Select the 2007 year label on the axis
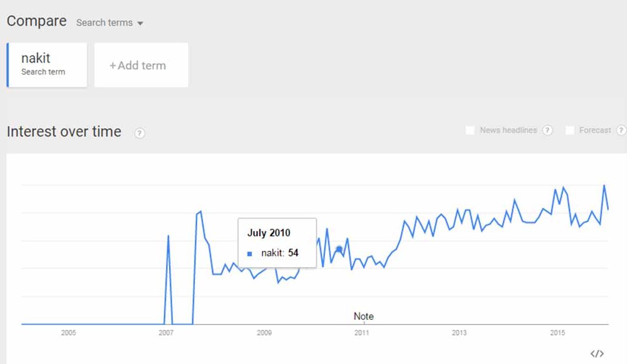 [x=166, y=333]
